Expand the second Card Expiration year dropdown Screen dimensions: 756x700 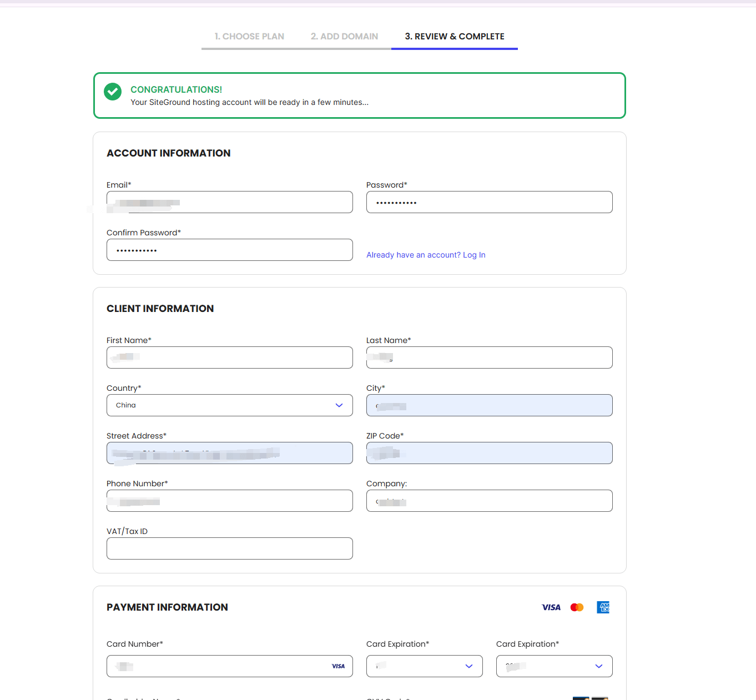point(555,666)
